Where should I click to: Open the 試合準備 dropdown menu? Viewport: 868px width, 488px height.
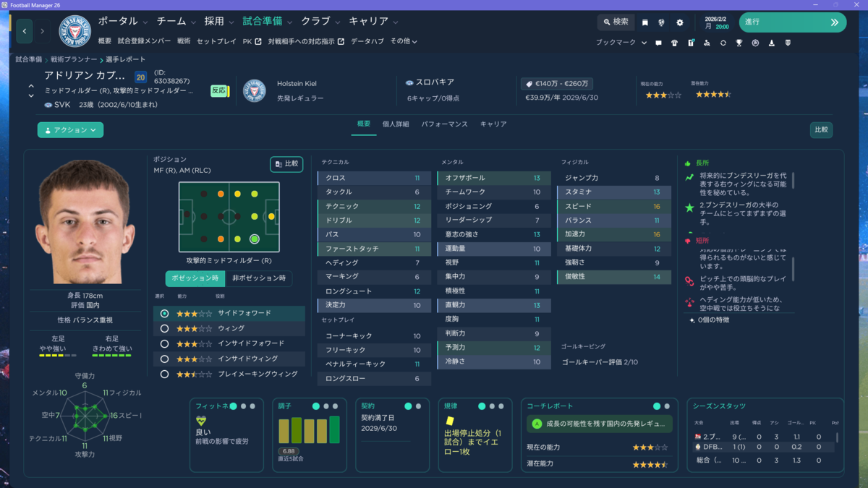click(268, 22)
